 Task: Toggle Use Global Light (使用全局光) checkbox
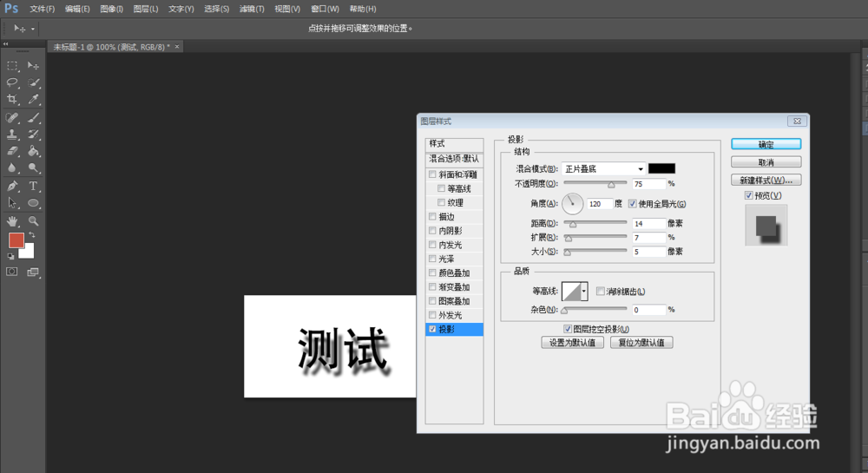coord(633,204)
